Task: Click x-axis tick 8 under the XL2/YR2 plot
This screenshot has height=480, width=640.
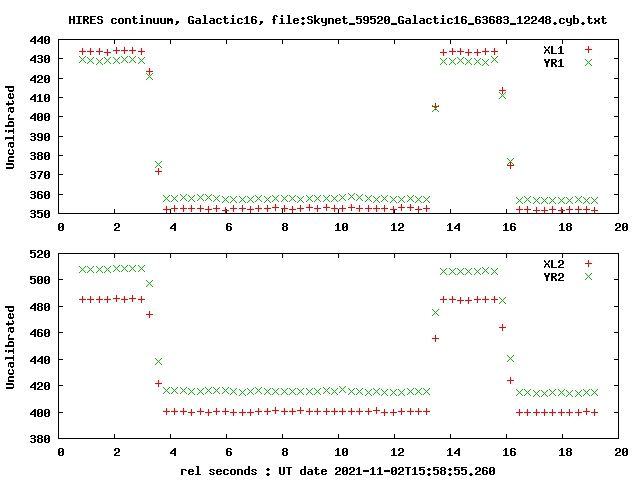Action: click(x=284, y=452)
